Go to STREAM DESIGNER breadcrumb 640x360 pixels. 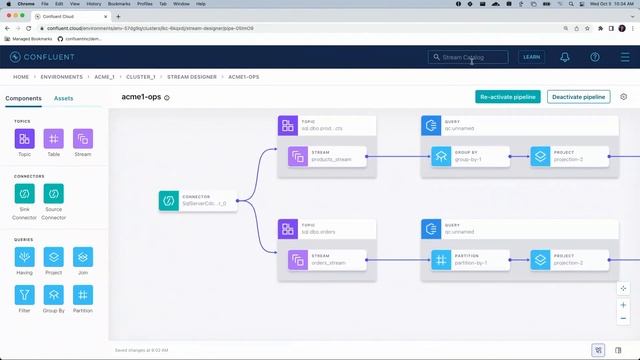click(192, 77)
